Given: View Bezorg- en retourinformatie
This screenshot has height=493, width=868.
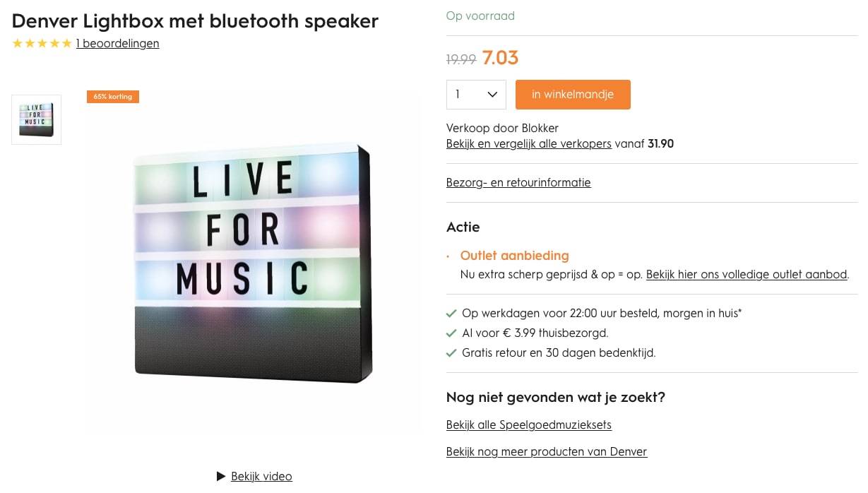Looking at the screenshot, I should [518, 182].
